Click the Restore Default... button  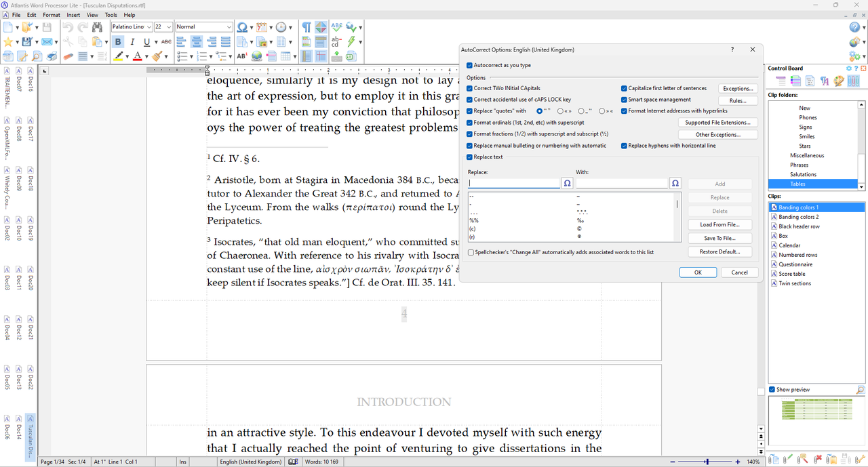720,251
